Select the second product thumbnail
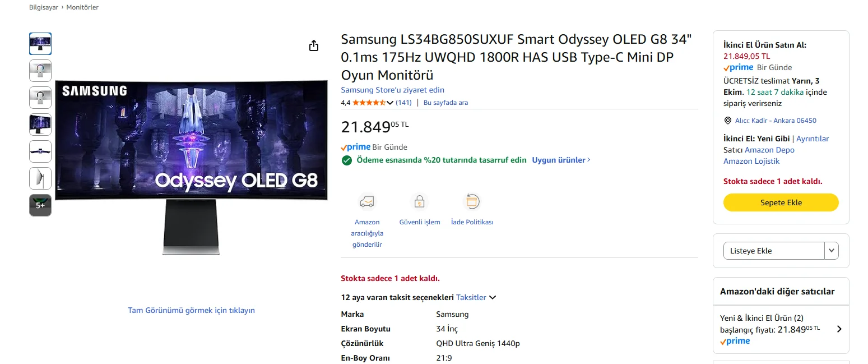Viewport: 868px width, 364px height. click(40, 71)
